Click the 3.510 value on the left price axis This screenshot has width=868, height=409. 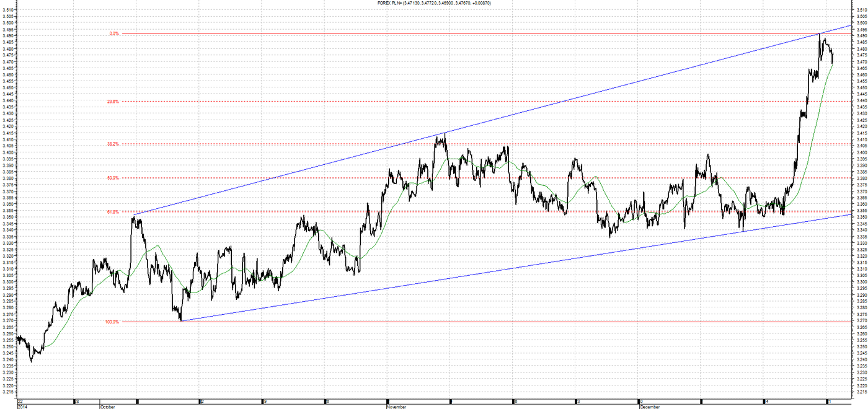click(8, 11)
